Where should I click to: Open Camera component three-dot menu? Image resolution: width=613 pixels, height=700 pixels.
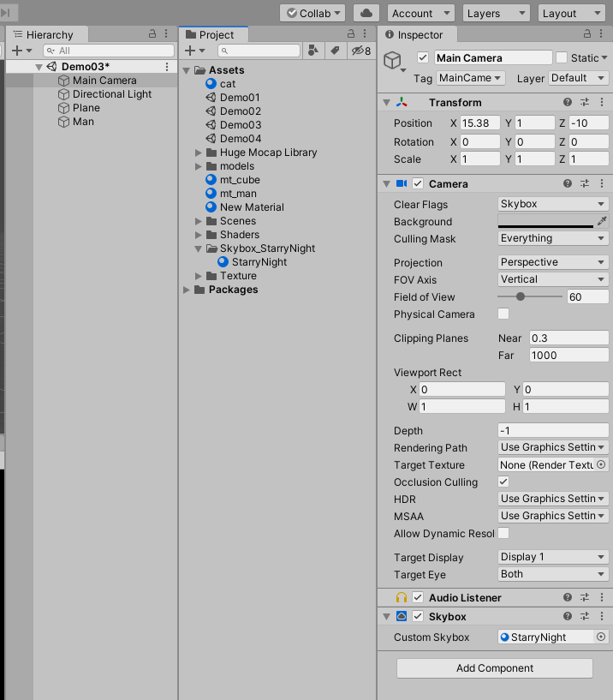point(601,183)
